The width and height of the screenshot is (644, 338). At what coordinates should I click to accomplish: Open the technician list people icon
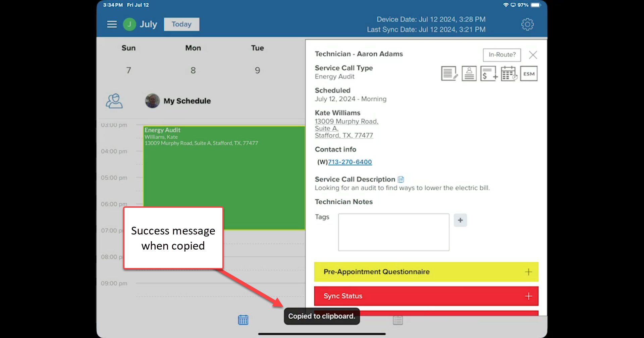[114, 101]
